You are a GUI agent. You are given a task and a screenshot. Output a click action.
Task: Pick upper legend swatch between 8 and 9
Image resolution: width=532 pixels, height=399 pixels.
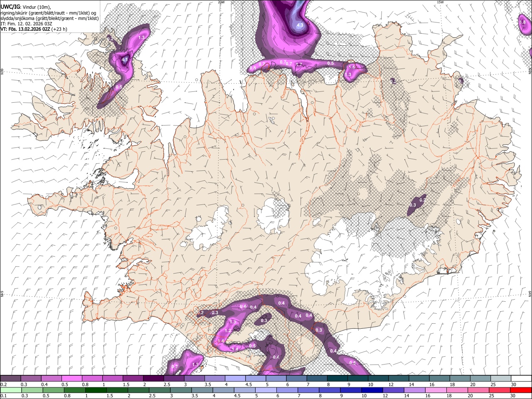337,378
